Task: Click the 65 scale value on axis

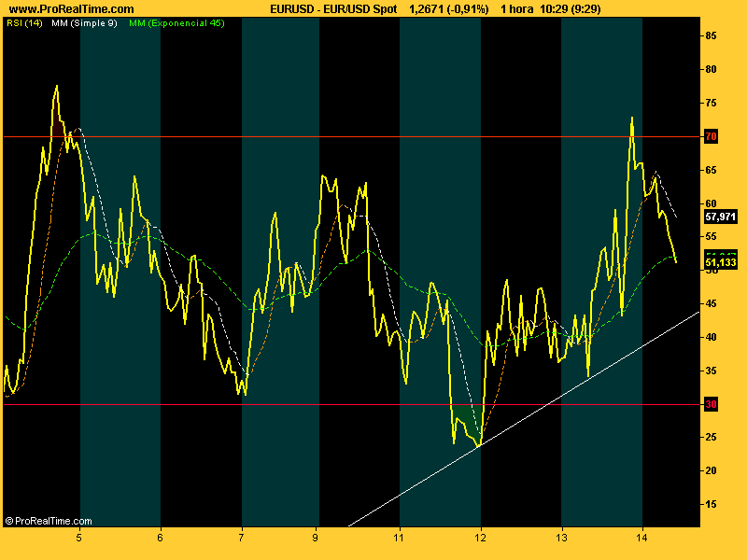Action: click(711, 170)
